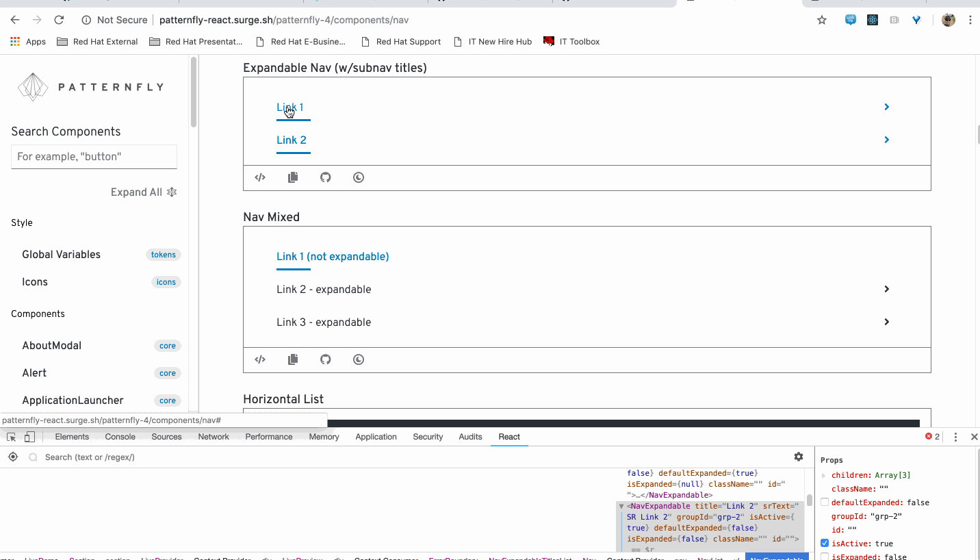Enable the defaultExpanded prop checkbox

pos(825,502)
